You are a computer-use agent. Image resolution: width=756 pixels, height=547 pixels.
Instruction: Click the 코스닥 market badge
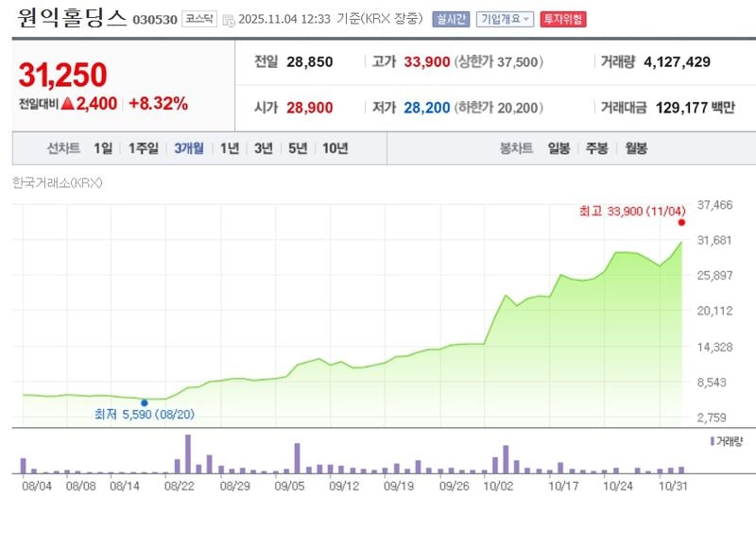pyautogui.click(x=198, y=15)
